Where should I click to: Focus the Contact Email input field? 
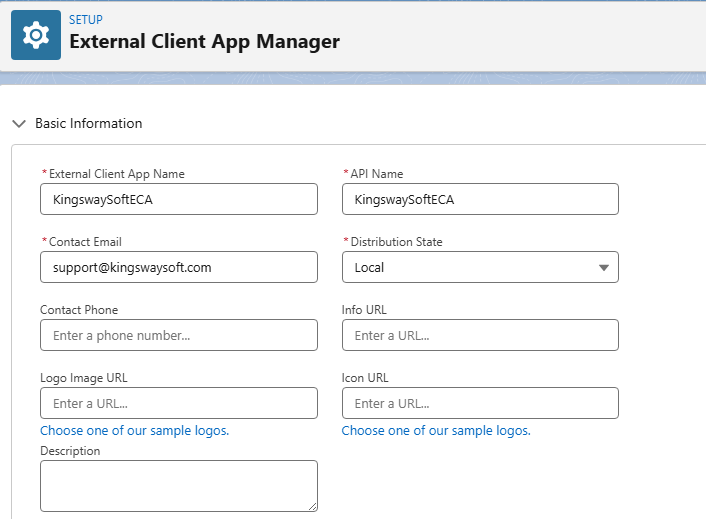click(179, 267)
